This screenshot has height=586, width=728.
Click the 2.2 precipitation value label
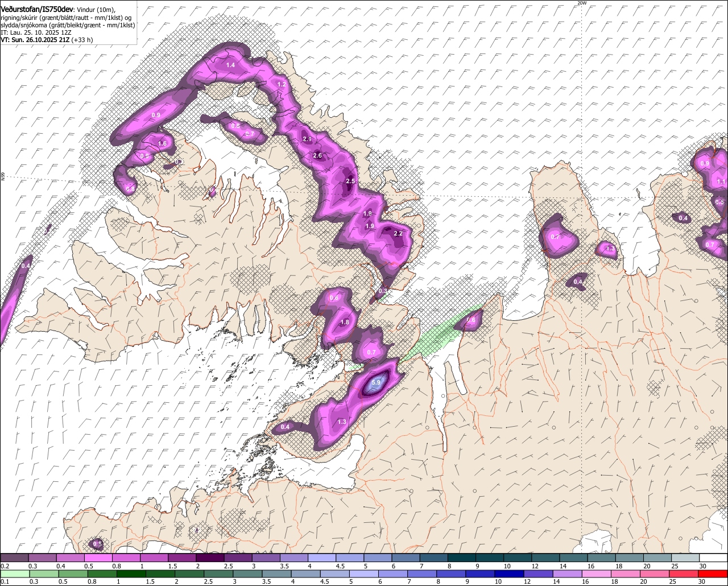click(398, 233)
